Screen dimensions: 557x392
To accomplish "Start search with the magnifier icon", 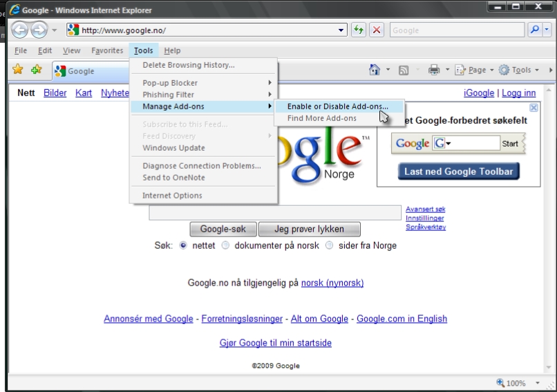I will [x=535, y=30].
